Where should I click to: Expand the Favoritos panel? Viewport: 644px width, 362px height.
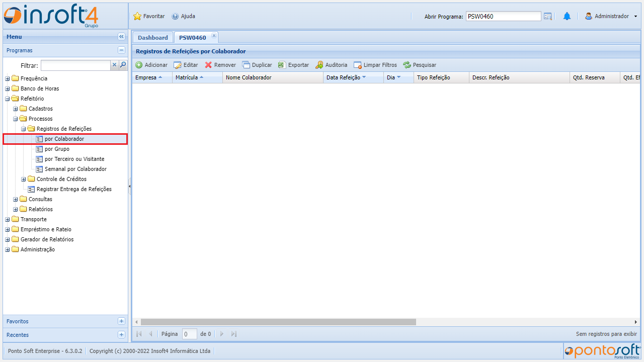point(121,321)
